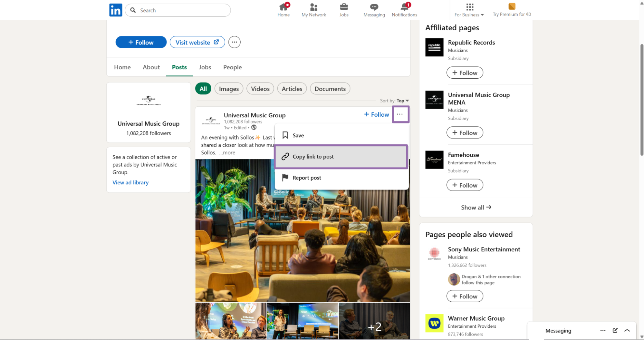Open Notifications bell icon
Image resolution: width=644 pixels, height=340 pixels.
(404, 10)
